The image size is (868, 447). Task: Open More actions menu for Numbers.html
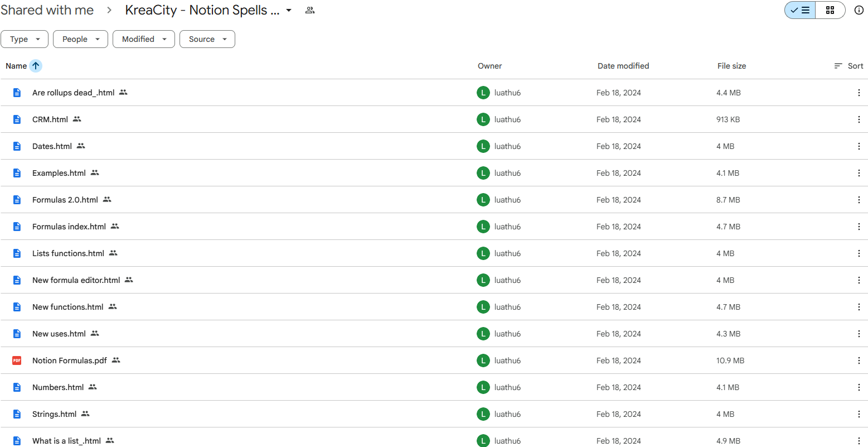[859, 387]
